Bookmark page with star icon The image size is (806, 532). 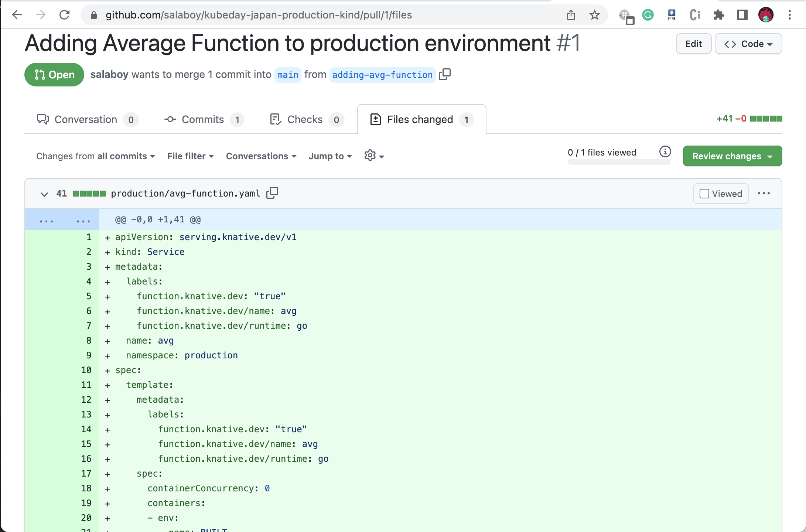pyautogui.click(x=594, y=15)
